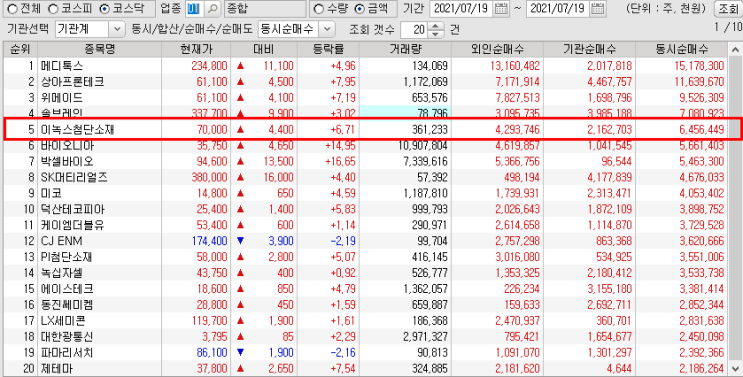Select the 에이스테크 stock name
The width and height of the screenshot is (743, 377).
(67, 289)
